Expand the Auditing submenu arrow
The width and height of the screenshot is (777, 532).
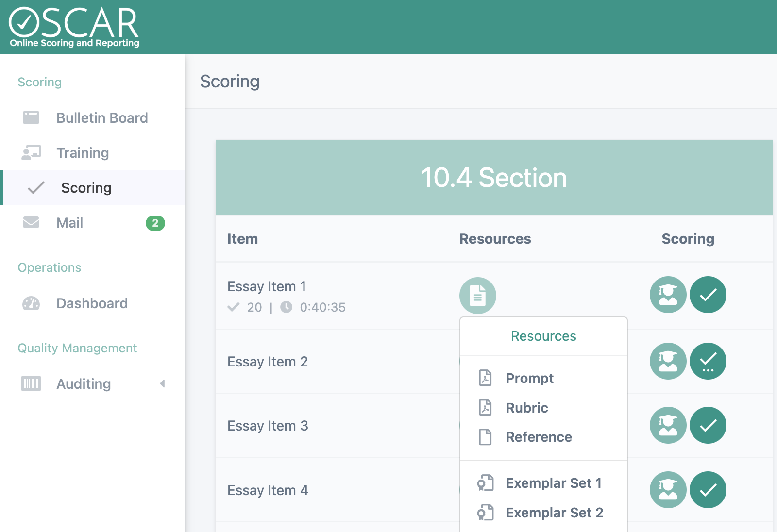click(x=162, y=384)
